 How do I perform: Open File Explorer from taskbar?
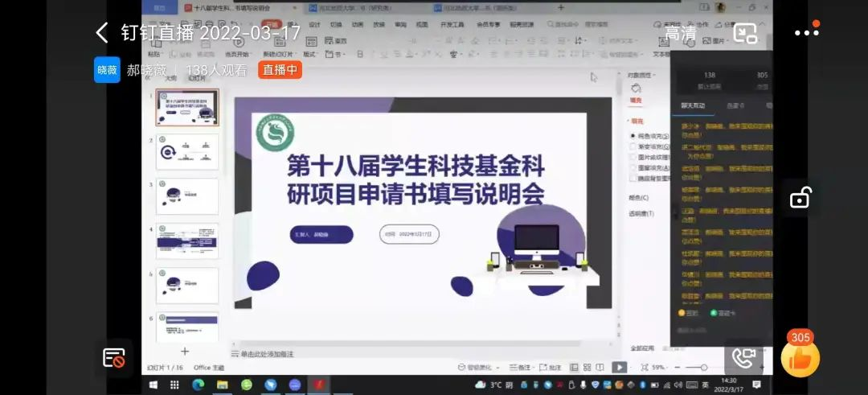223,385
